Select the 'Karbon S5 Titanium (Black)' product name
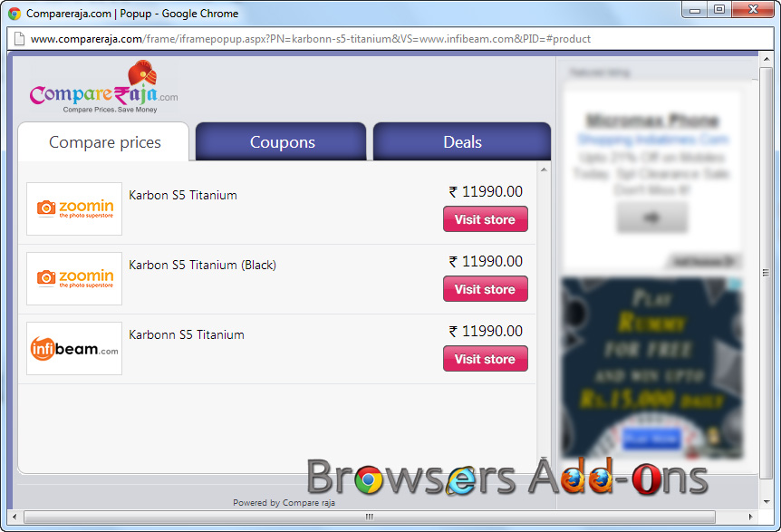This screenshot has width=781, height=532. 202,265
